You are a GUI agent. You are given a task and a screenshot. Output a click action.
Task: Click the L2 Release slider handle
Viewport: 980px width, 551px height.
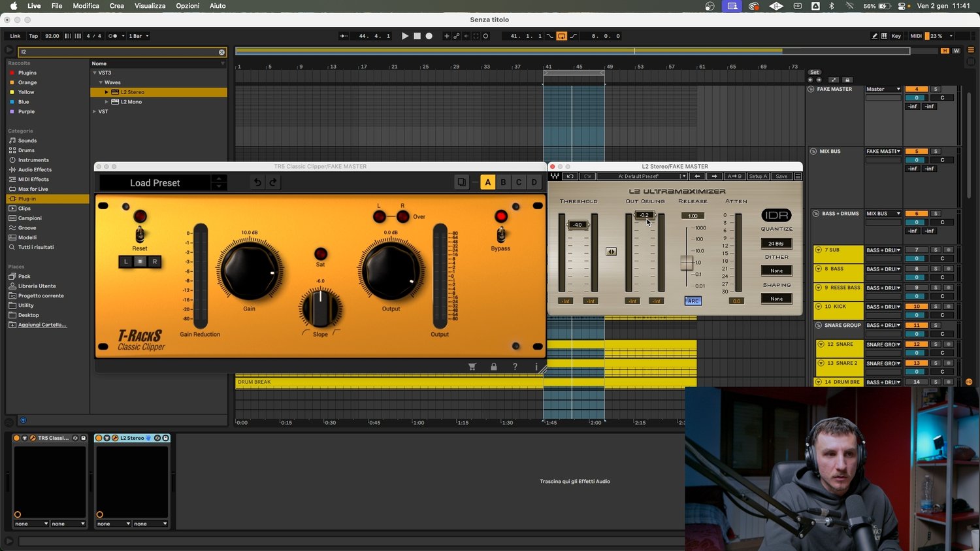686,263
